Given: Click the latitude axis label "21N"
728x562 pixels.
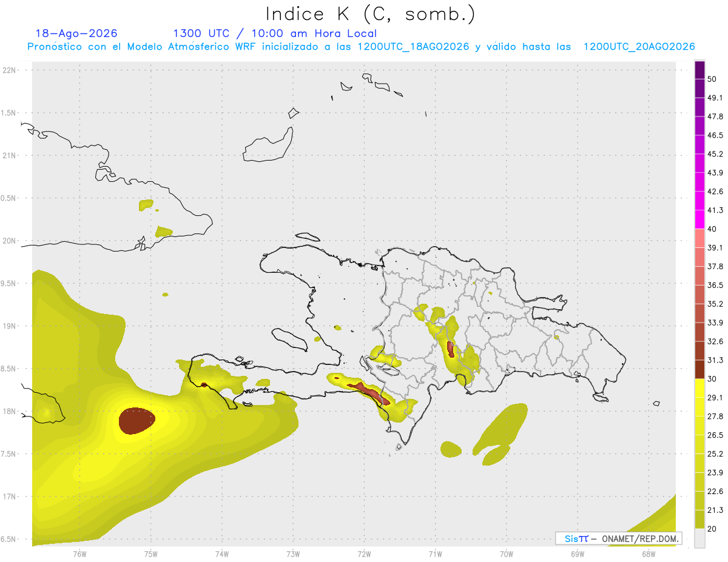Looking at the screenshot, I should pyautogui.click(x=10, y=156).
